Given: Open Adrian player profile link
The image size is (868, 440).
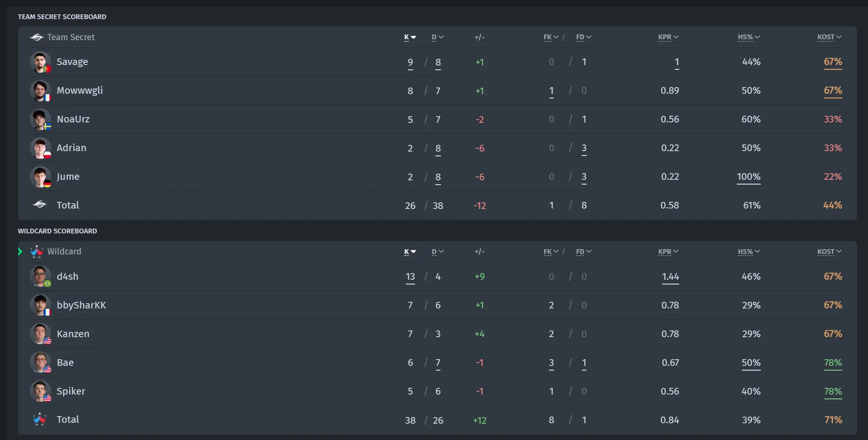Looking at the screenshot, I should coord(71,148).
